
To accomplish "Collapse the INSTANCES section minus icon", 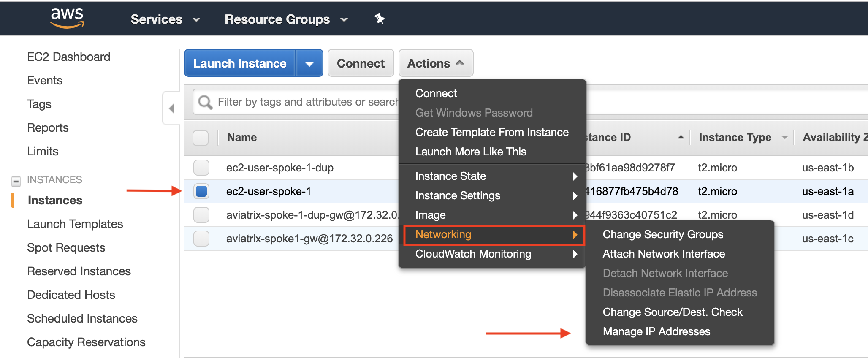I will [x=16, y=181].
